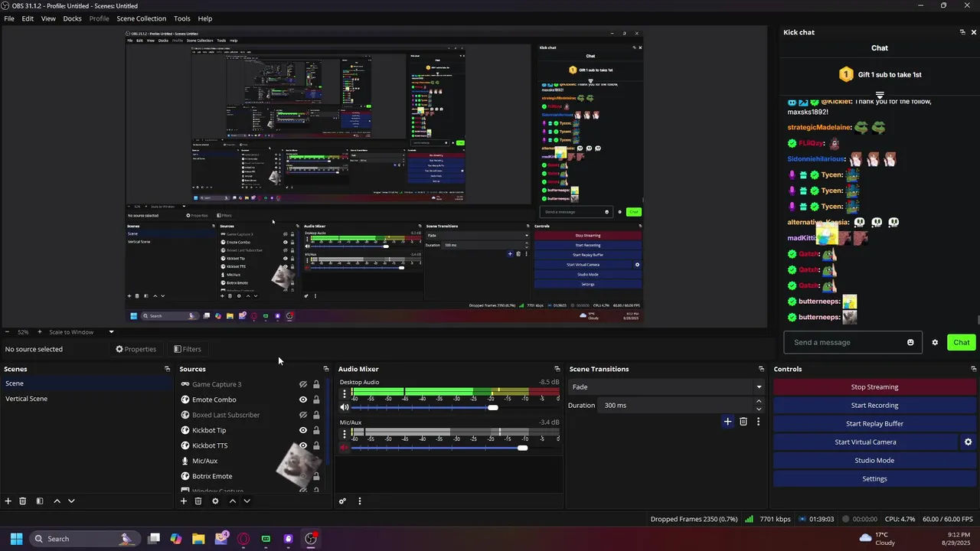The image size is (980, 551).
Task: Open Kick chat settings gear
Action: (x=935, y=343)
